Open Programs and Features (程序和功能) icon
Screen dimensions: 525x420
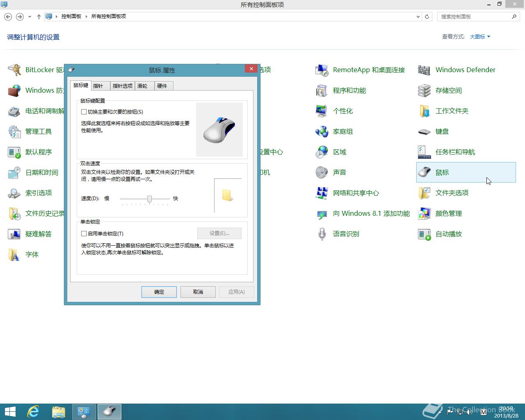click(x=322, y=90)
